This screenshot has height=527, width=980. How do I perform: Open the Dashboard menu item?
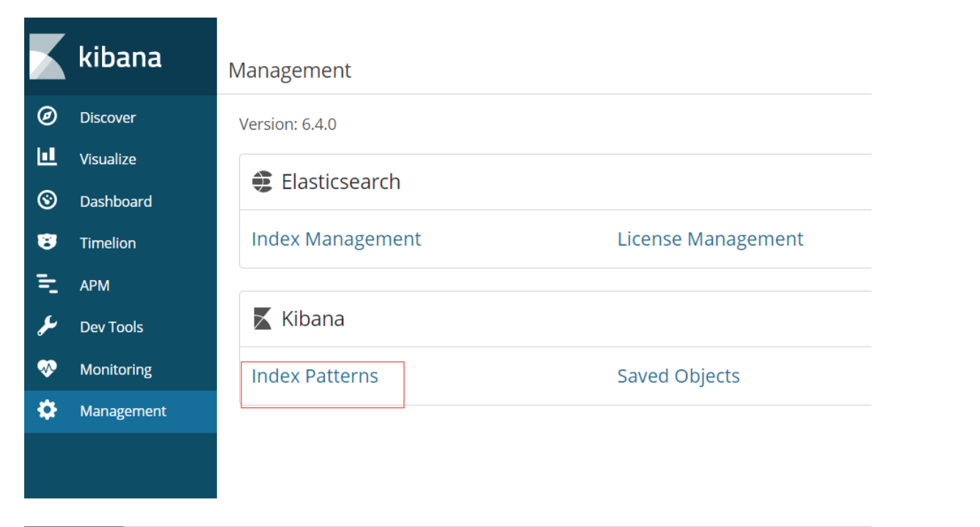(x=116, y=202)
